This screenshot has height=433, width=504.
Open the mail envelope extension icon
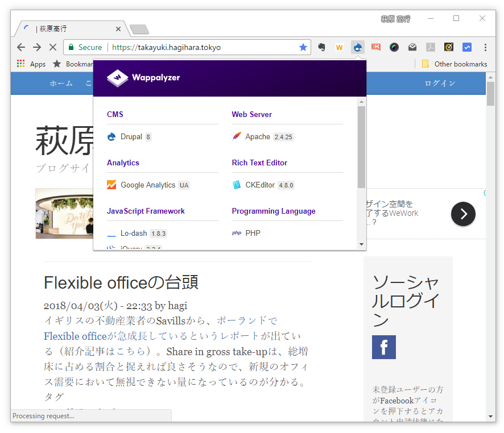click(412, 48)
